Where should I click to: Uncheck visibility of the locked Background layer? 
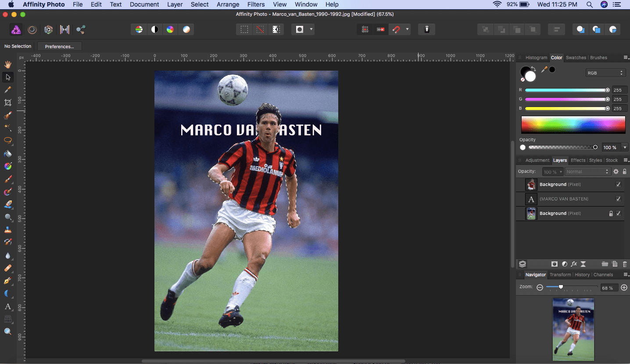pos(618,214)
